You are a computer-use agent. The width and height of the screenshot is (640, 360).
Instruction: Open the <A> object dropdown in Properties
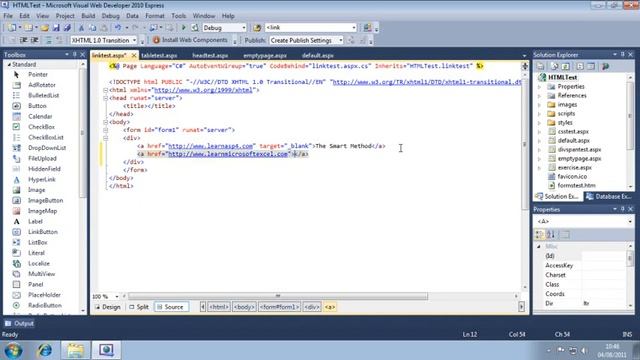pyautogui.click(x=630, y=221)
